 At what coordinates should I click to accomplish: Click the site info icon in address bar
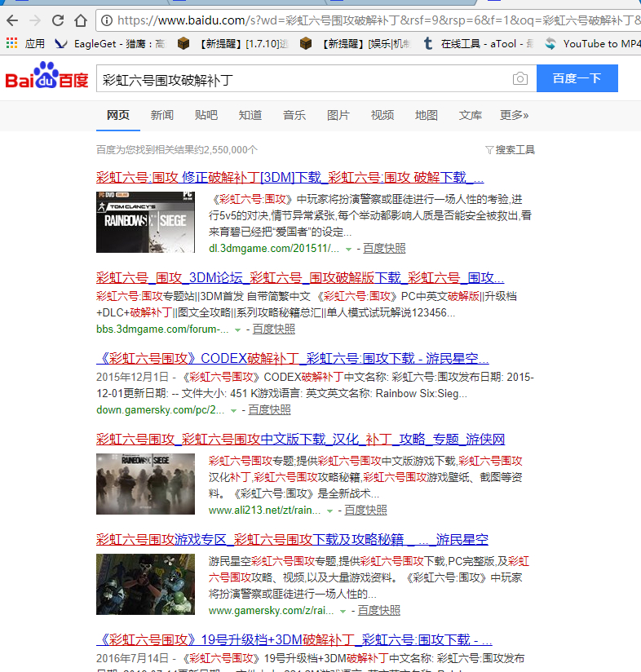coord(107,20)
